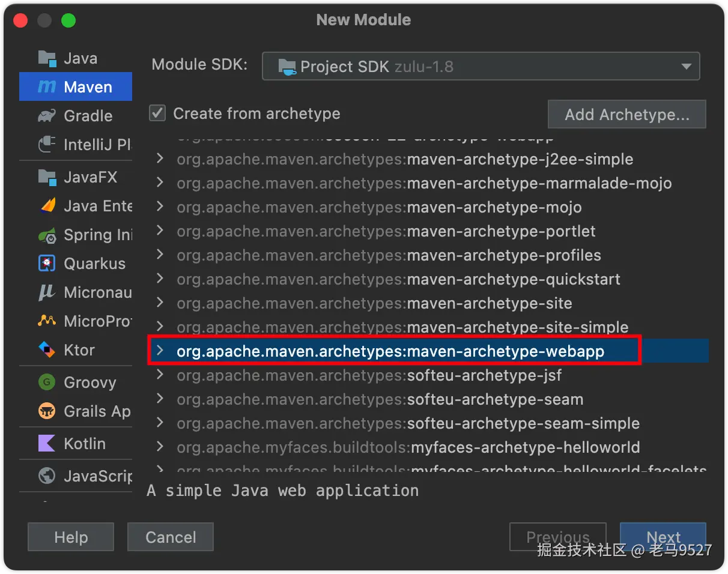Viewport: 728px width, 574px height.
Task: Open the Module SDK dropdown
Action: point(481,66)
